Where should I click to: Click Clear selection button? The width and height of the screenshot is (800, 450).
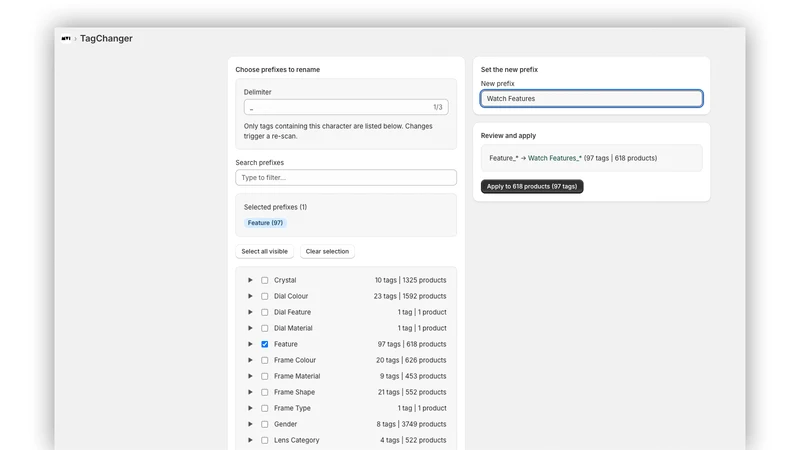point(327,252)
